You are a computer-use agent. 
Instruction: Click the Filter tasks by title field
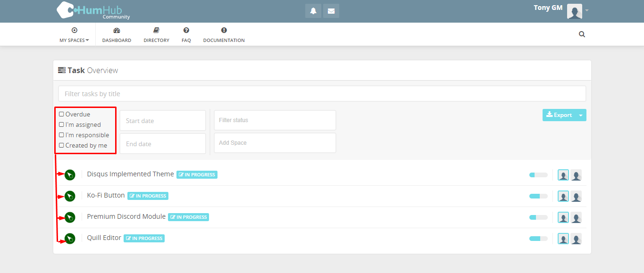pyautogui.click(x=322, y=93)
